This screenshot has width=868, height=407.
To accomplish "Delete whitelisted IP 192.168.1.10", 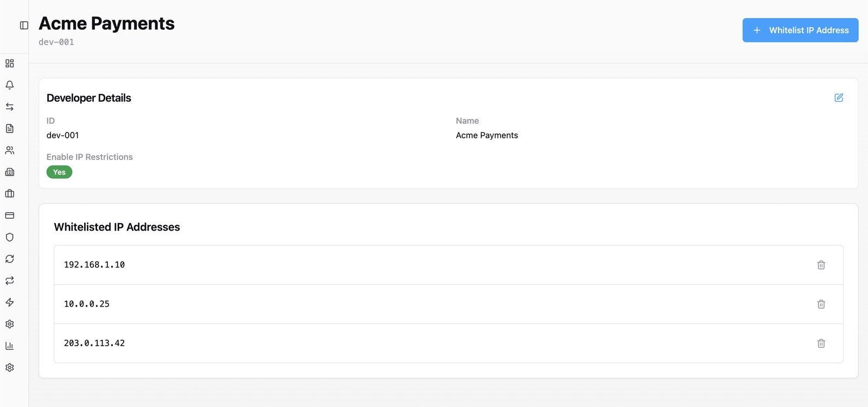I will point(821,265).
